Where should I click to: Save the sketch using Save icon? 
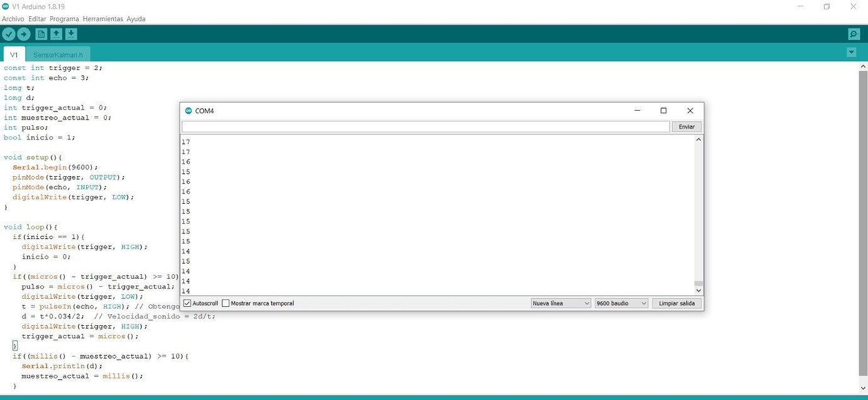coord(71,34)
